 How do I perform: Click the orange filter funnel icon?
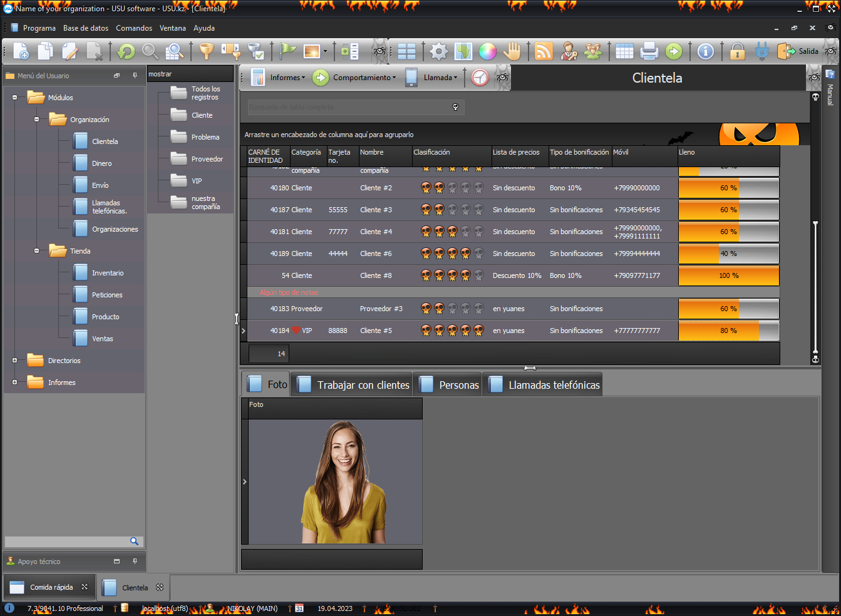point(206,51)
